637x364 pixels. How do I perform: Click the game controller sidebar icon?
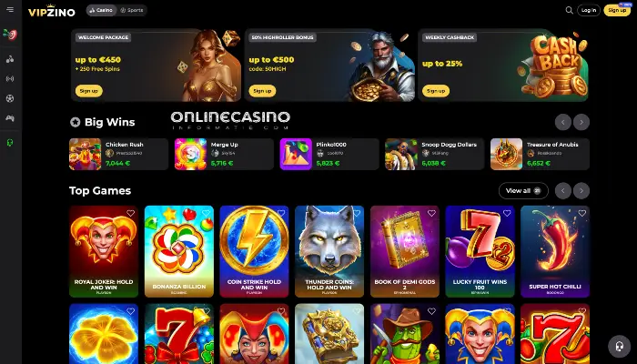[10, 118]
